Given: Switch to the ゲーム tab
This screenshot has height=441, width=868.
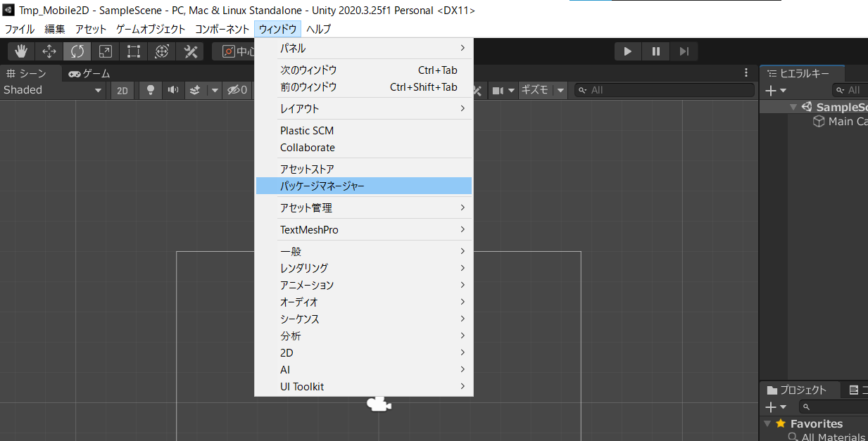Looking at the screenshot, I should pos(89,73).
